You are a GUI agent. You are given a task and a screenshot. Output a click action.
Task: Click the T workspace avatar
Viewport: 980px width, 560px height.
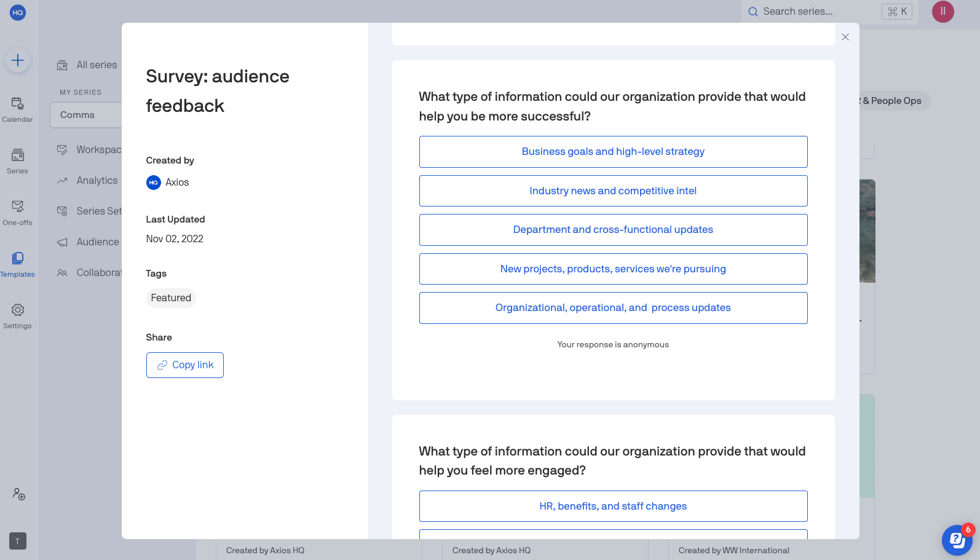click(x=18, y=541)
